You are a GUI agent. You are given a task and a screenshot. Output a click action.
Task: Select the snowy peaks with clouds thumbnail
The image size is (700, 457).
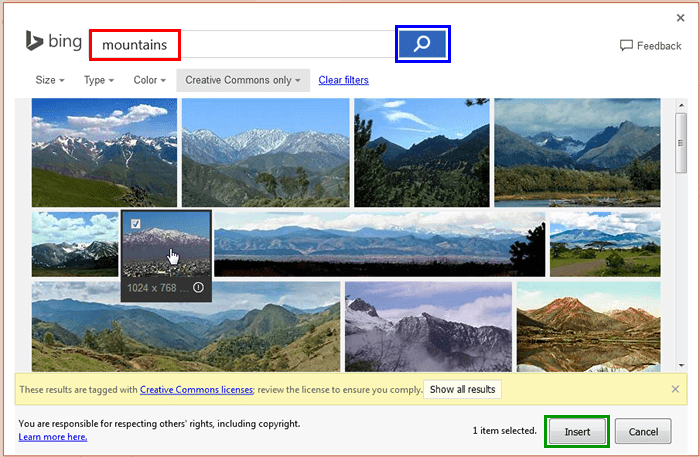(x=104, y=153)
